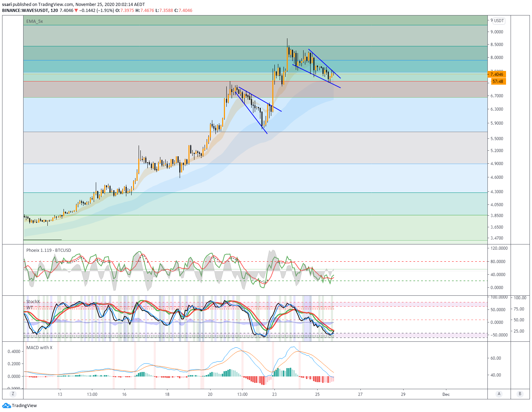Click date 23 on the time axis

pyautogui.click(x=274, y=394)
